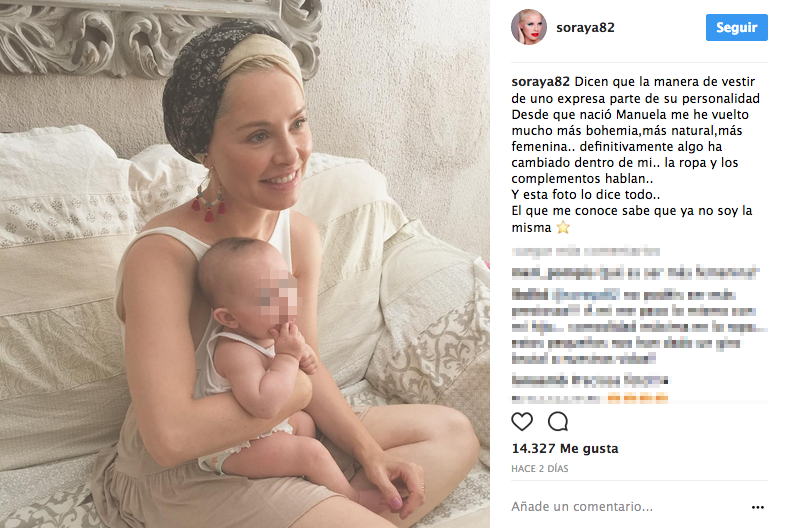
Task: Open the soraya82 profile avatar
Action: click(x=529, y=27)
